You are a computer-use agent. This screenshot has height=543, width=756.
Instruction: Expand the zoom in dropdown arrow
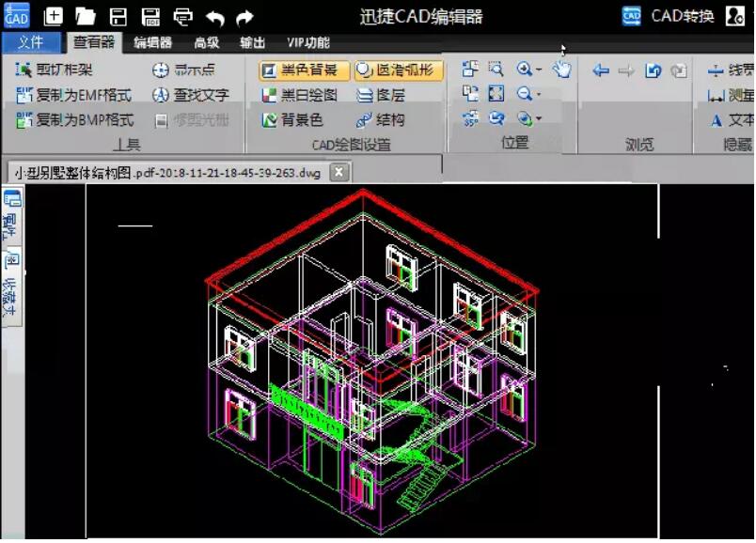pyautogui.click(x=539, y=70)
